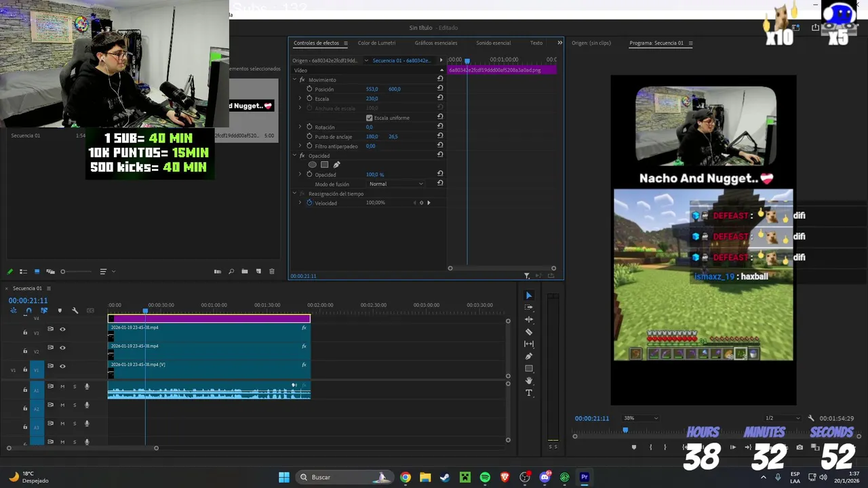This screenshot has height=488, width=868.
Task: Expand the Filtro antiparpadeo property
Action: click(x=300, y=146)
